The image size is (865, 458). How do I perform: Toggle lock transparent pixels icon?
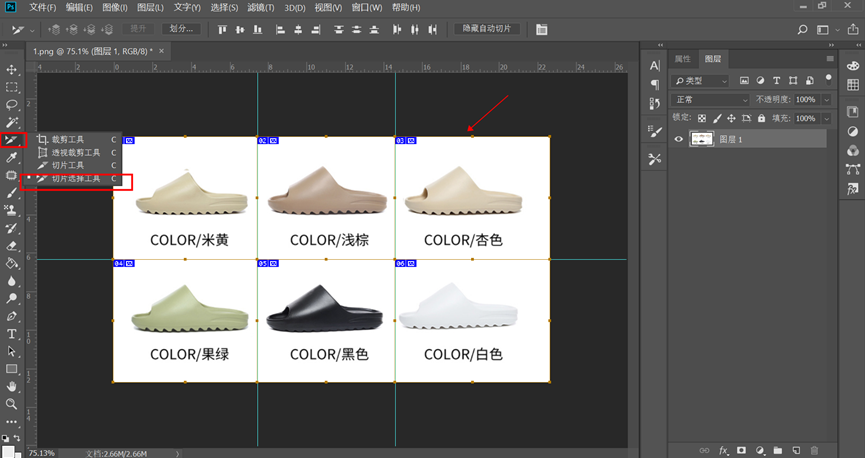[702, 118]
